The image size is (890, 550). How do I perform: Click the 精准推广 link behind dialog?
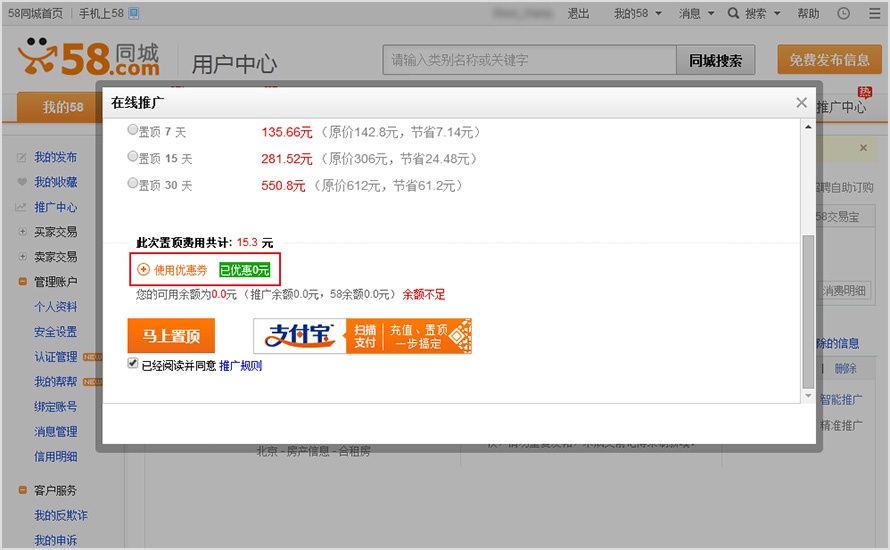[x=841, y=425]
